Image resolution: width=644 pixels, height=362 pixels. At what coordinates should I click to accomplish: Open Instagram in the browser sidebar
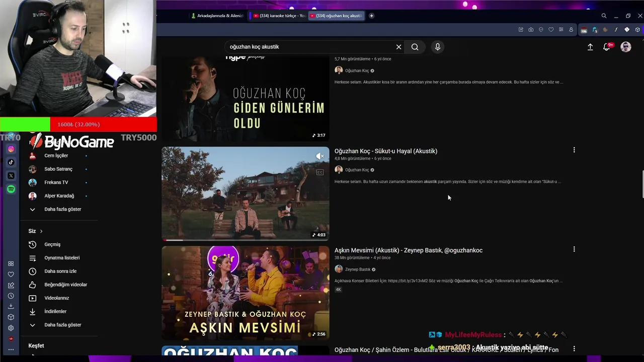click(11, 149)
